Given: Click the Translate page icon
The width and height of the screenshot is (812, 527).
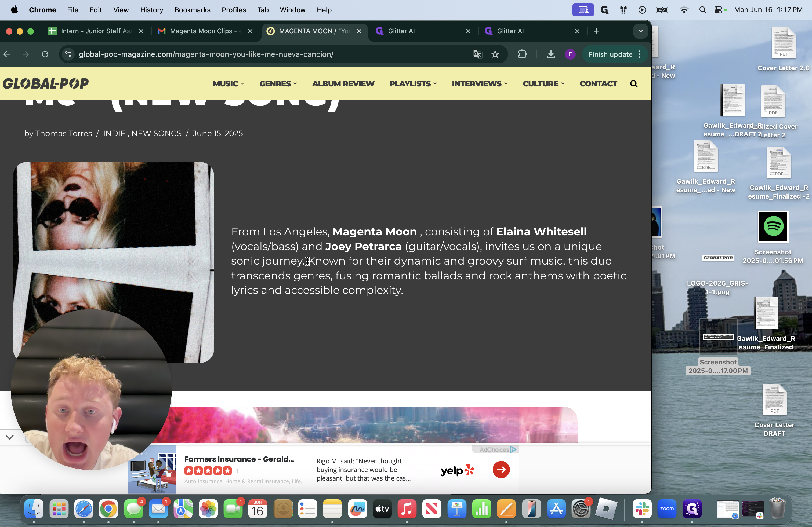Looking at the screenshot, I should point(478,54).
